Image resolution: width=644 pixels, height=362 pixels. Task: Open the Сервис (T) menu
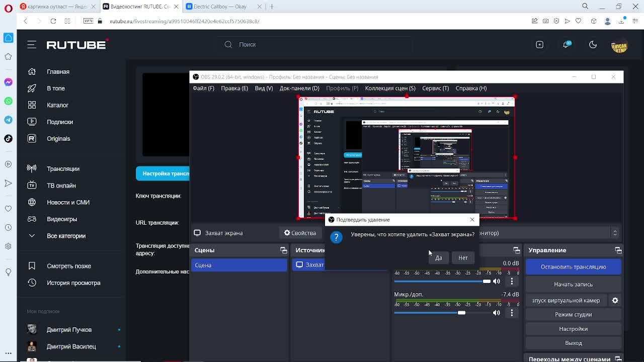(x=435, y=88)
